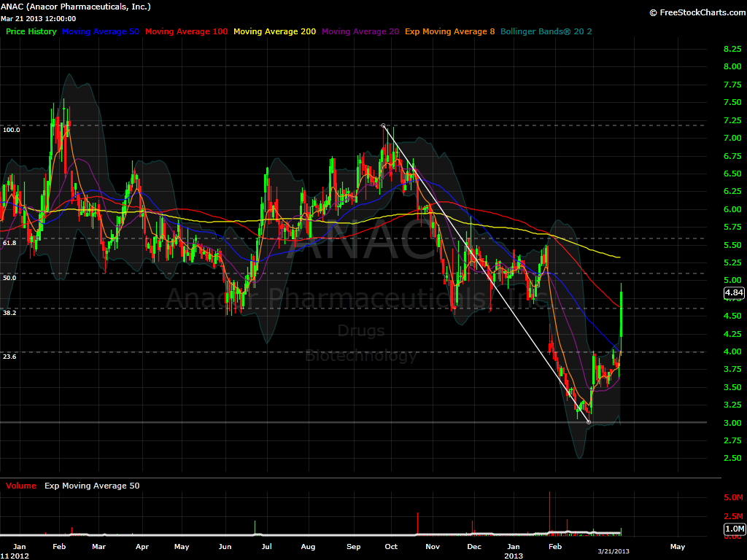747x560 pixels.
Task: Click the 2.5M volume axis label
Action: [x=733, y=517]
